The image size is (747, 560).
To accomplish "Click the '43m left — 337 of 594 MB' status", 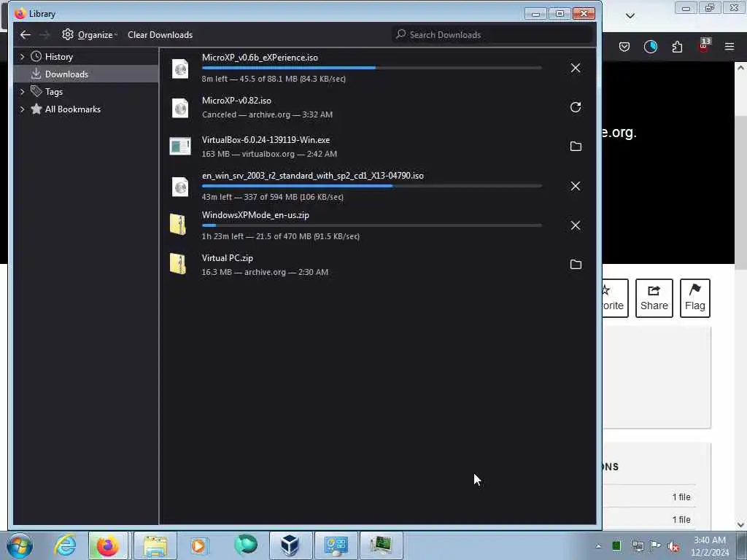I will (273, 197).
